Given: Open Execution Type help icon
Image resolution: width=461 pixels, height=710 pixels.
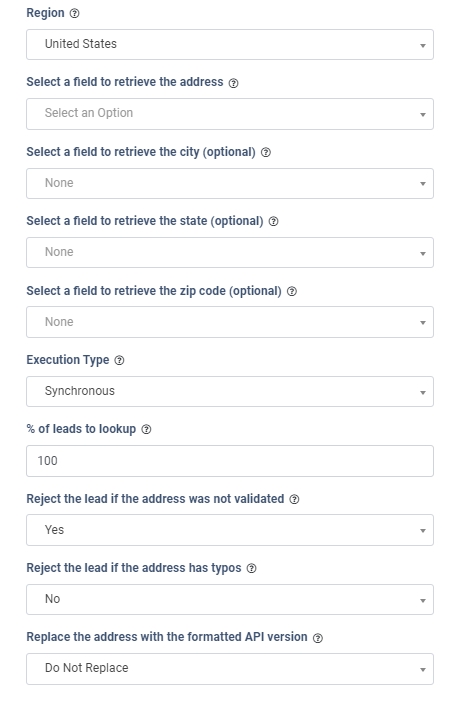Looking at the screenshot, I should point(119,360).
